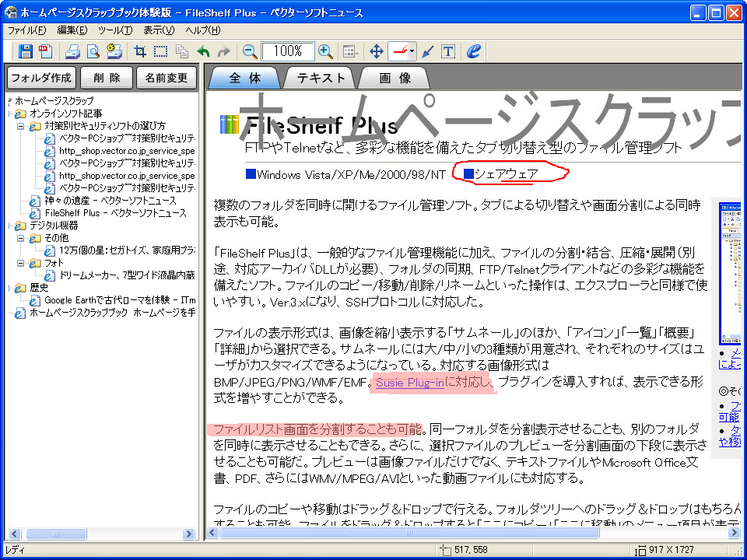
Task: Click the 名前変更 button
Action: (167, 78)
